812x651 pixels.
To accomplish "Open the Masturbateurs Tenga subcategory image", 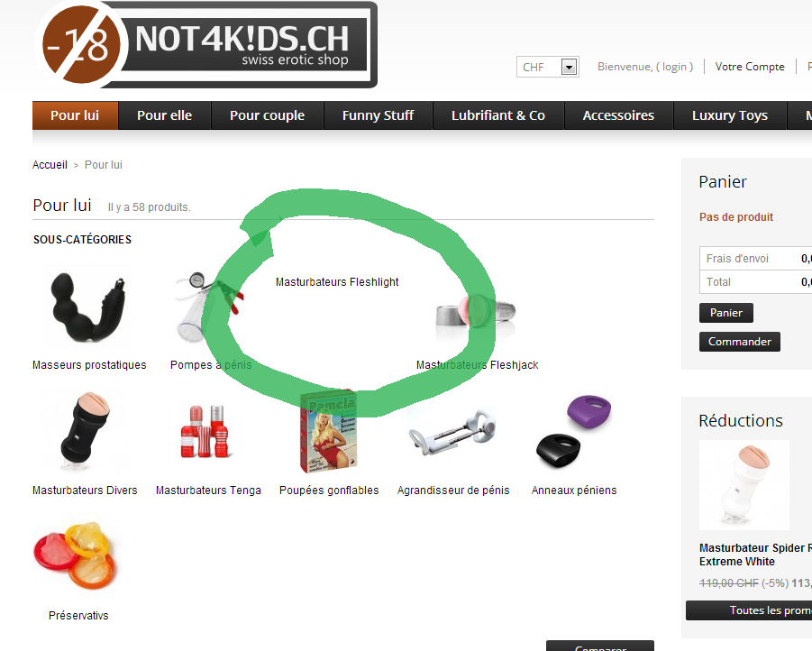I will [x=205, y=431].
